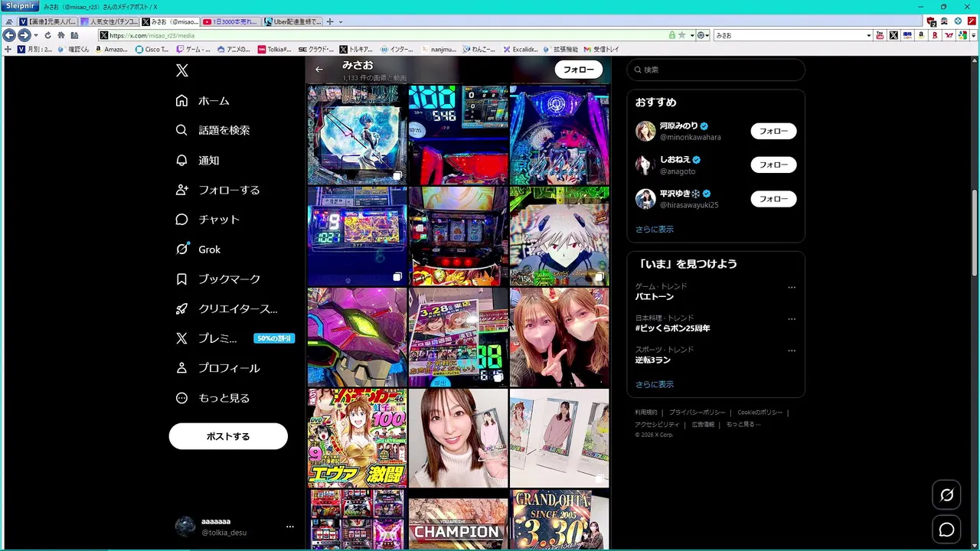Open プロフィール in the sidebar

(x=217, y=368)
